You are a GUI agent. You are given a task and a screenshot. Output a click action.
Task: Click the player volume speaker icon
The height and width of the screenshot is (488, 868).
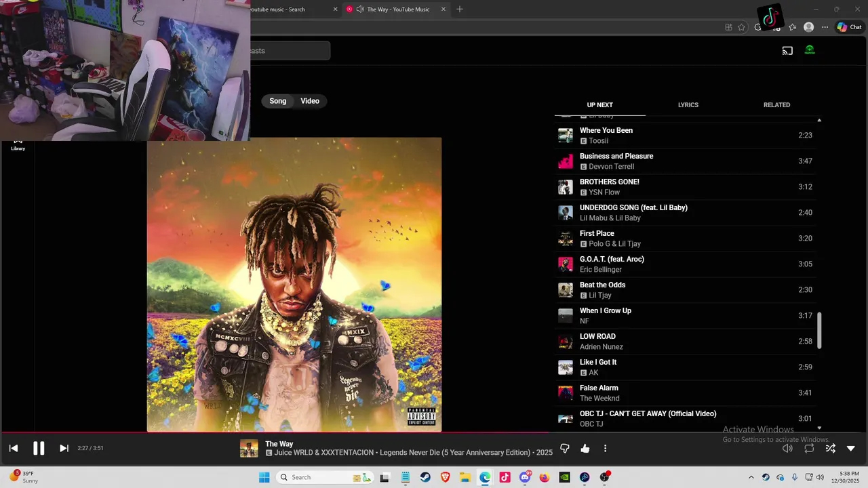click(787, 448)
